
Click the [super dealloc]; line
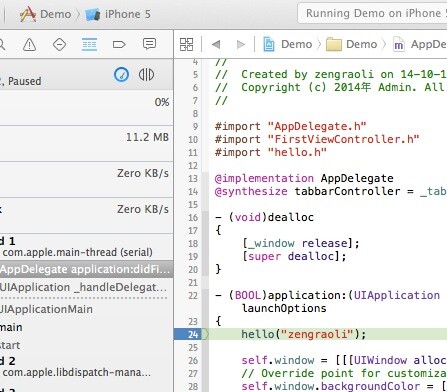(294, 256)
